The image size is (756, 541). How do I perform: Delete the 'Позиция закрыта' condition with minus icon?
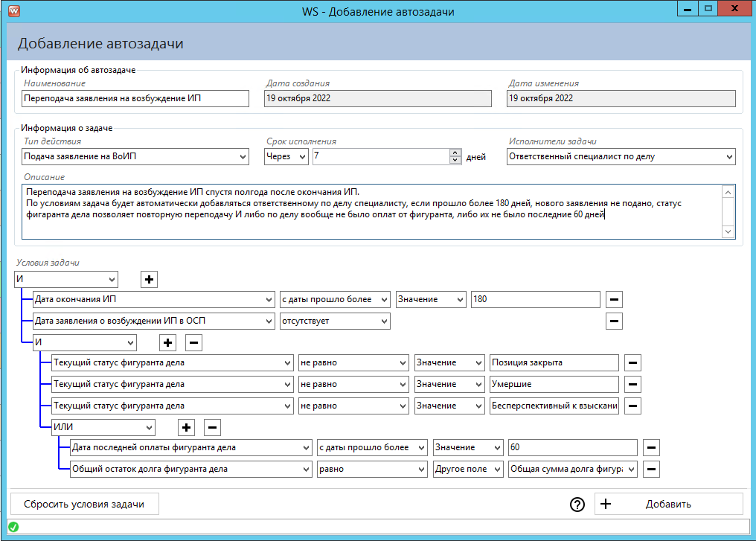[632, 362]
